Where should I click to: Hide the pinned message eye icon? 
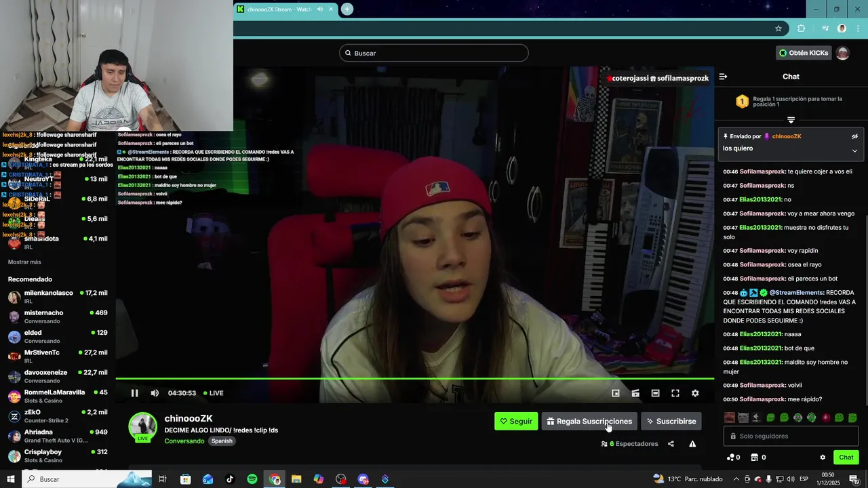854,136
